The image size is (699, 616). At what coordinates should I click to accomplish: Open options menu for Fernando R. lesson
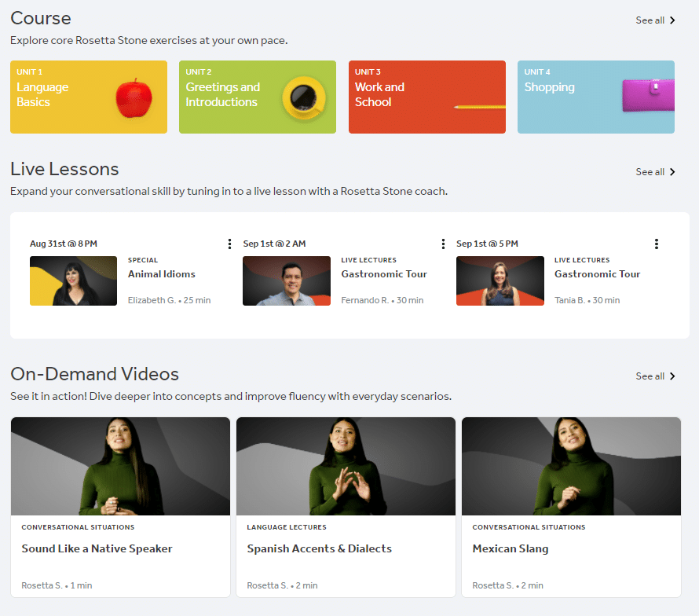(443, 244)
